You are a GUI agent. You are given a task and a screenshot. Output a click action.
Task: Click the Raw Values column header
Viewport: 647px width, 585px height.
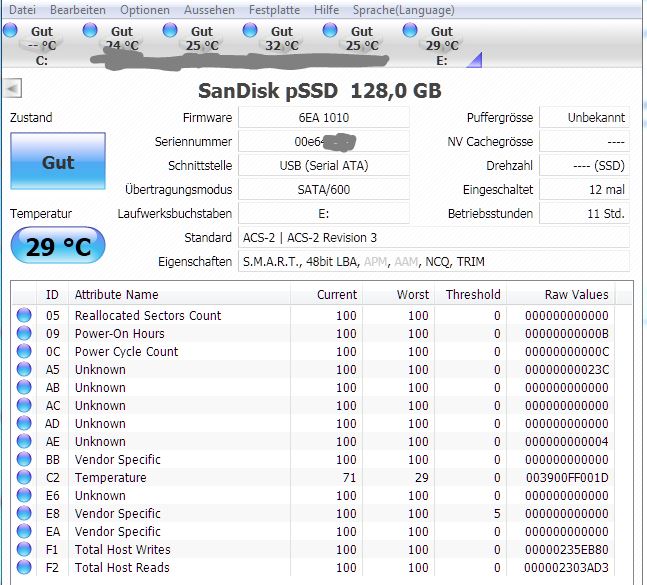tap(560, 295)
